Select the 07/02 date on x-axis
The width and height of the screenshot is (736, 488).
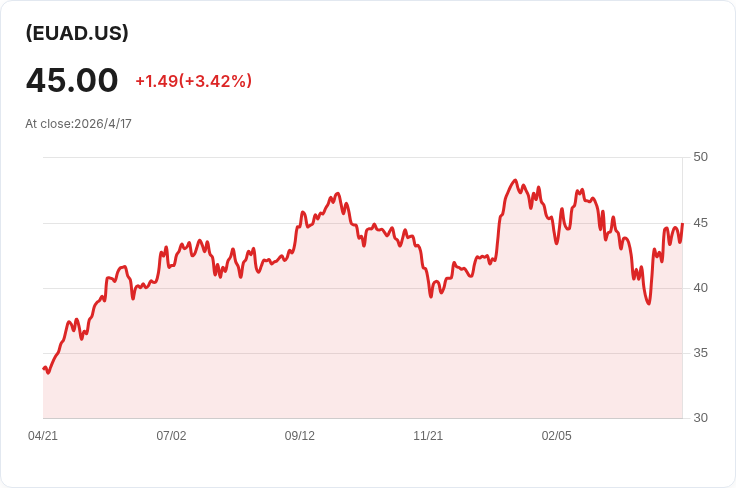point(171,436)
